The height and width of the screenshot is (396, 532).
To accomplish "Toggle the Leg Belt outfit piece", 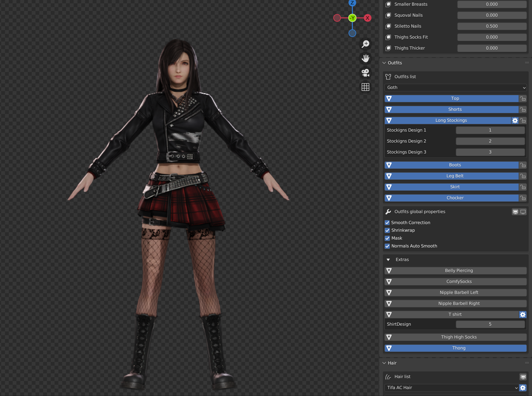I will click(451, 176).
